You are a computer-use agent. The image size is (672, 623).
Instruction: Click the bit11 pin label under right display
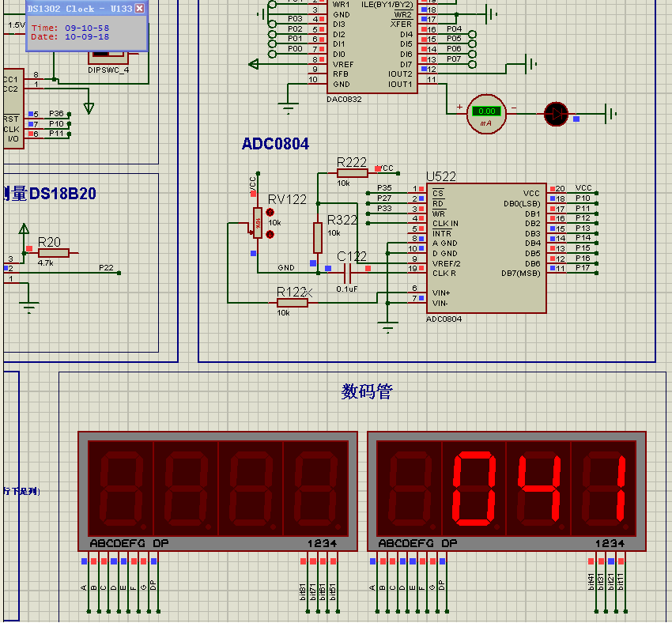tap(621, 581)
